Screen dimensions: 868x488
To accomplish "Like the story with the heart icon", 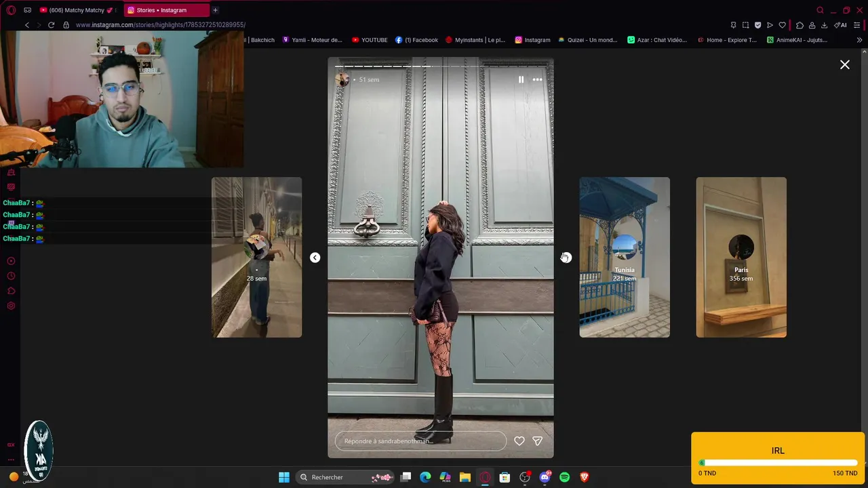I will (519, 441).
